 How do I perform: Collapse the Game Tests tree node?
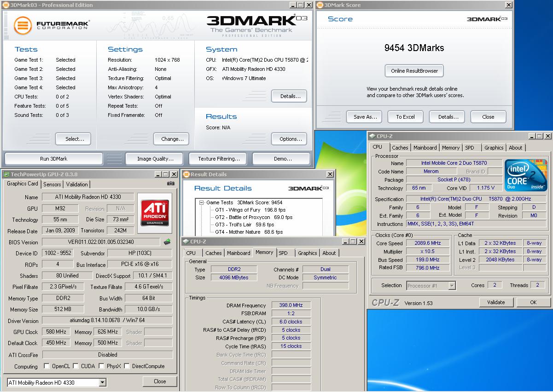click(202, 202)
